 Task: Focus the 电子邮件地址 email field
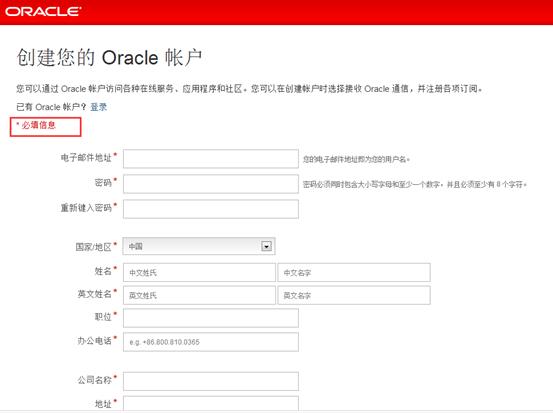pyautogui.click(x=211, y=159)
